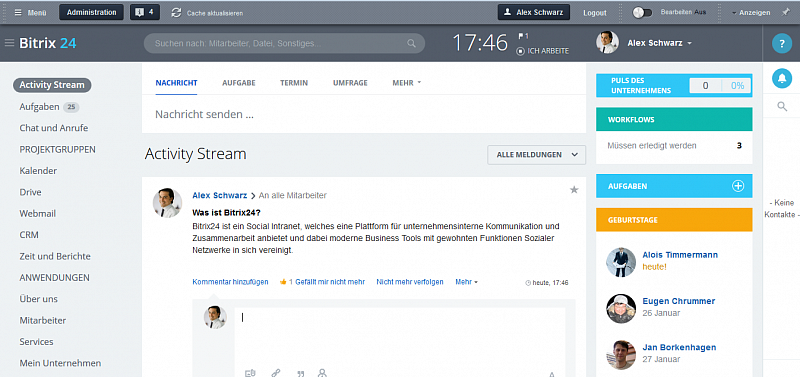Open Webmail in the left menu

tap(38, 214)
